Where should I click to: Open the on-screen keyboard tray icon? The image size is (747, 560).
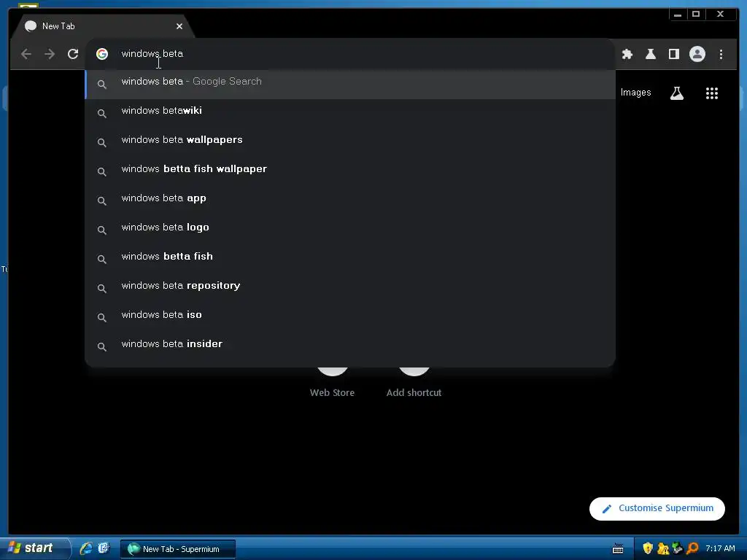618,549
